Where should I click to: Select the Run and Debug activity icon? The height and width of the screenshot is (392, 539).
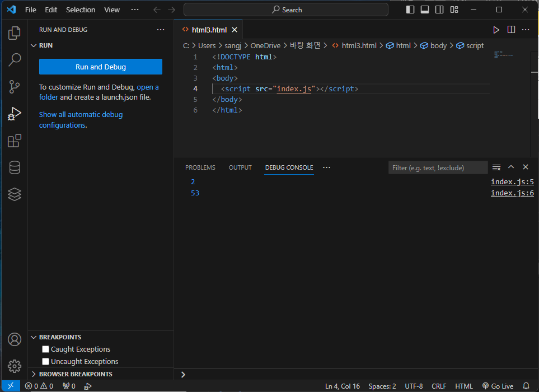coord(14,114)
